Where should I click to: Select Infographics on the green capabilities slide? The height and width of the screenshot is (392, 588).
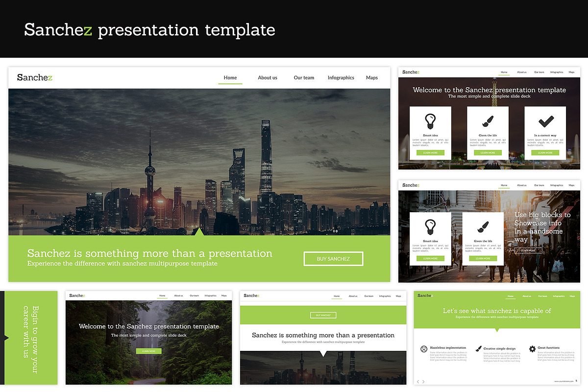(559, 296)
